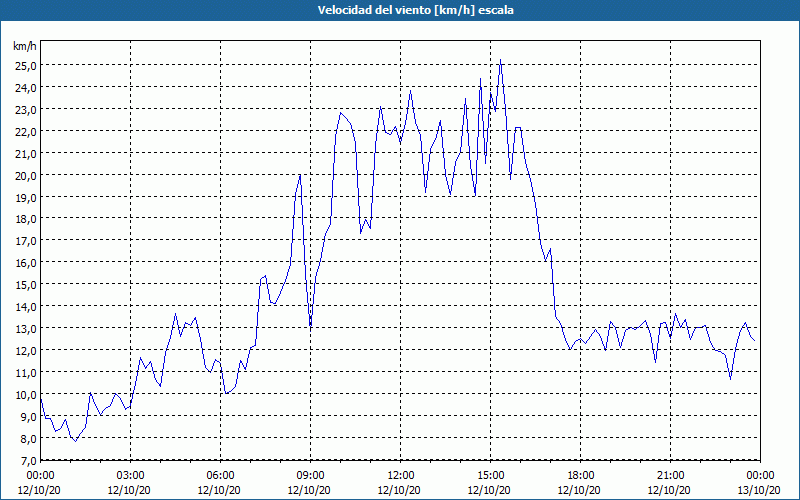
Task: Click the 03:00 time label
Action: pos(130,476)
